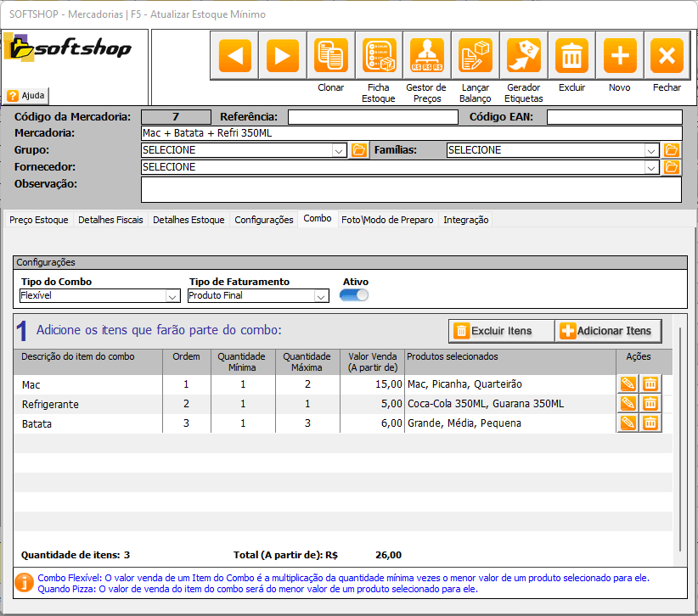Expand the Fornecedor dropdown list
Screen dimensions: 698x616
pyautogui.click(x=651, y=167)
